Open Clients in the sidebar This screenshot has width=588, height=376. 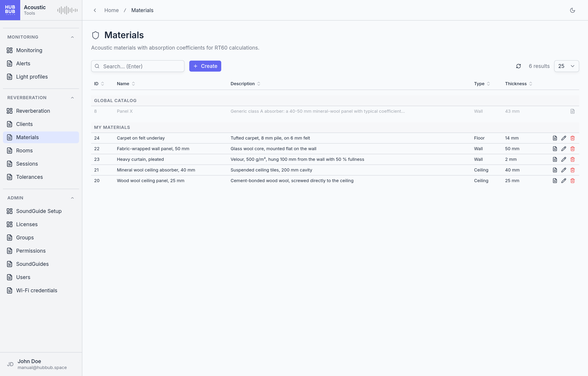41,124
